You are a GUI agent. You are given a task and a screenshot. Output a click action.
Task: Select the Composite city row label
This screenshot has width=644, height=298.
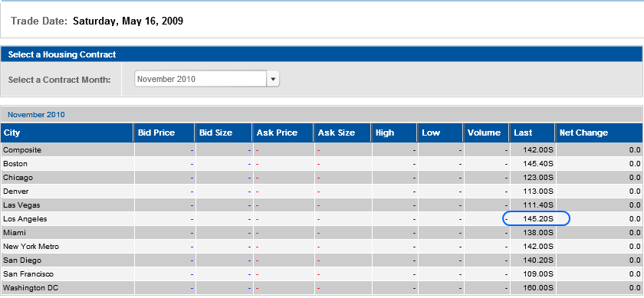[x=22, y=150]
